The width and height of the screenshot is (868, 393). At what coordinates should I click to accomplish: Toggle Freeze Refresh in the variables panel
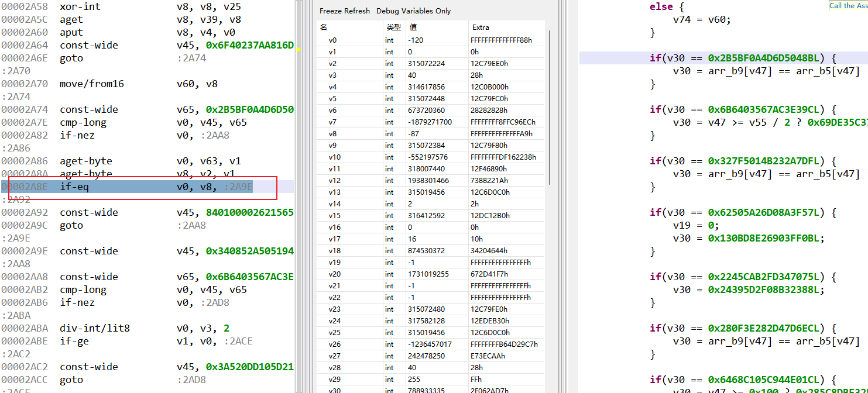coord(344,11)
